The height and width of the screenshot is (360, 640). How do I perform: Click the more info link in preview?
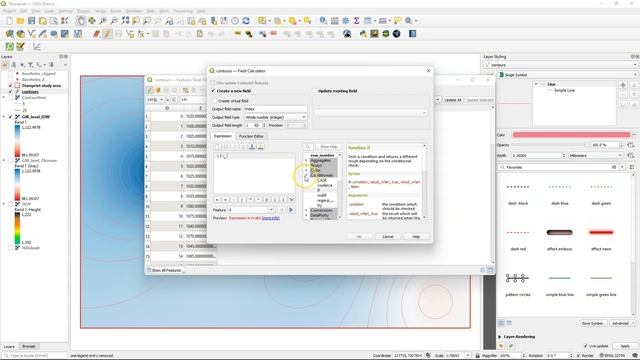coord(271,218)
